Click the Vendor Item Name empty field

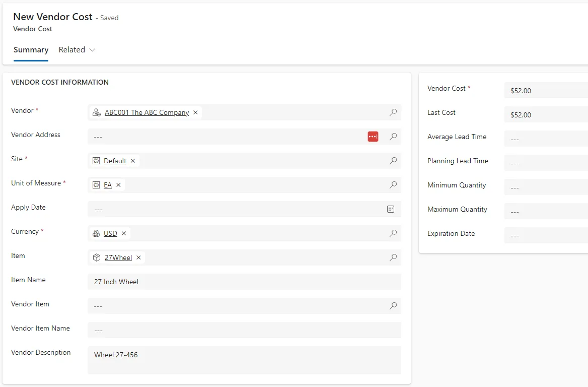click(245, 330)
